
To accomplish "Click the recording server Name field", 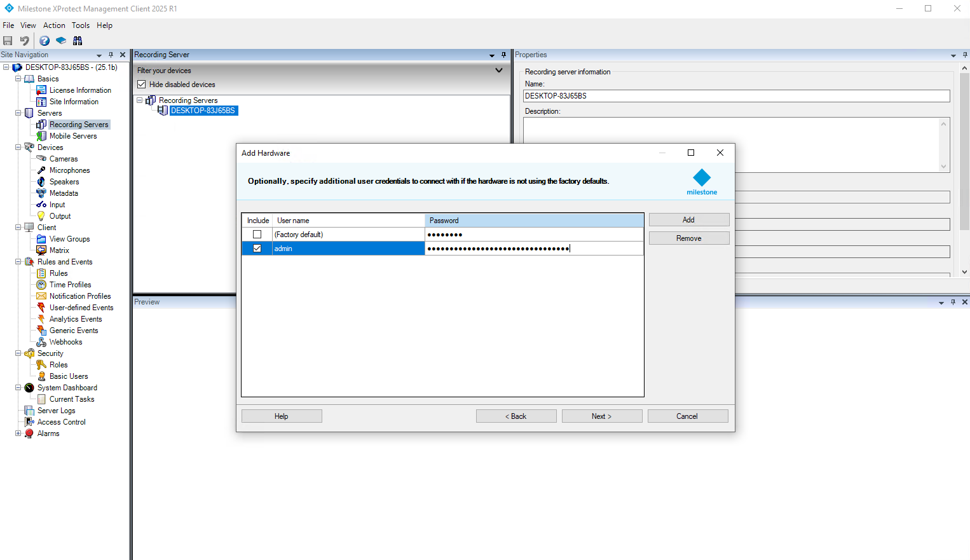I will tap(736, 96).
